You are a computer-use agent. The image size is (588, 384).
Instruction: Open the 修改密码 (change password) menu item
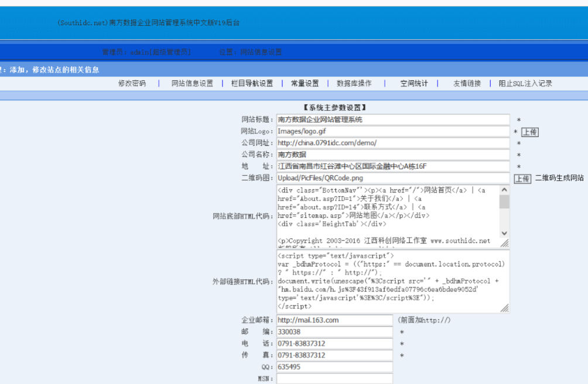tap(134, 83)
